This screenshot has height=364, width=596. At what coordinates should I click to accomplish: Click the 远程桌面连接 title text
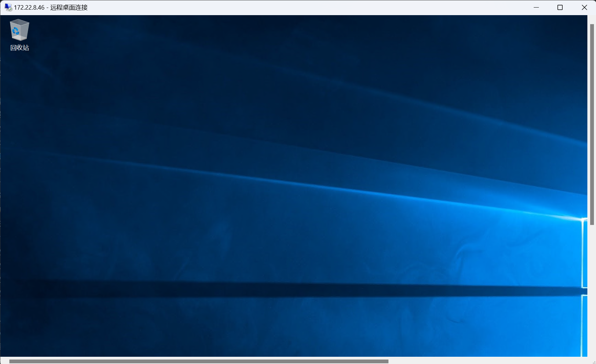[69, 8]
